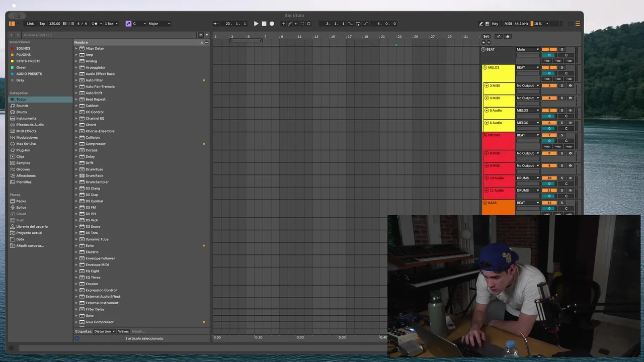Click the orange Arrangement view selector icon
644x362 pixels.
(x=578, y=24)
